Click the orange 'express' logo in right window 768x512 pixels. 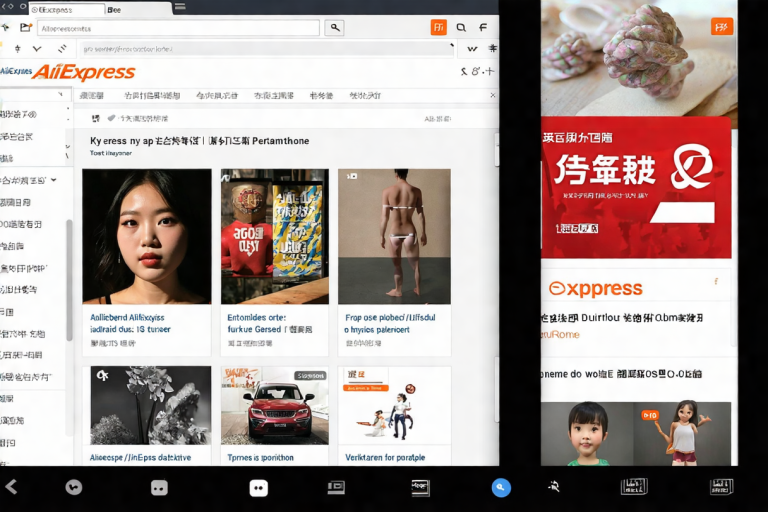coord(595,289)
